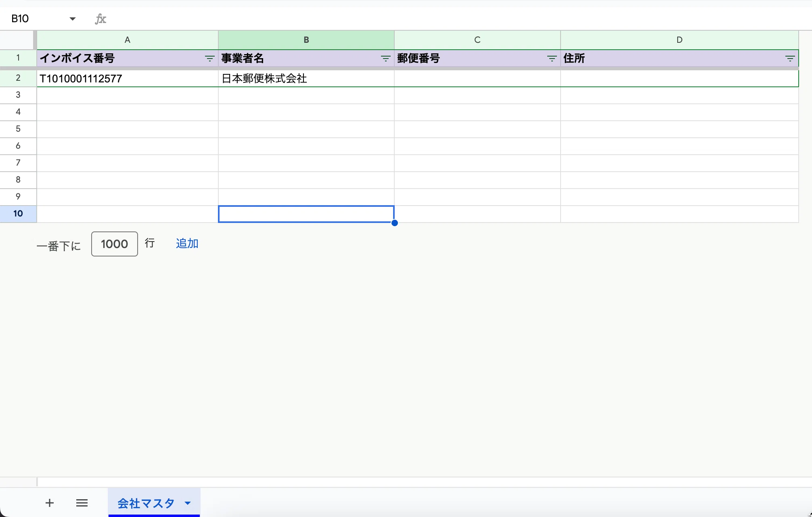Open 会社マスタ sheet tab menu arrow

tap(188, 503)
